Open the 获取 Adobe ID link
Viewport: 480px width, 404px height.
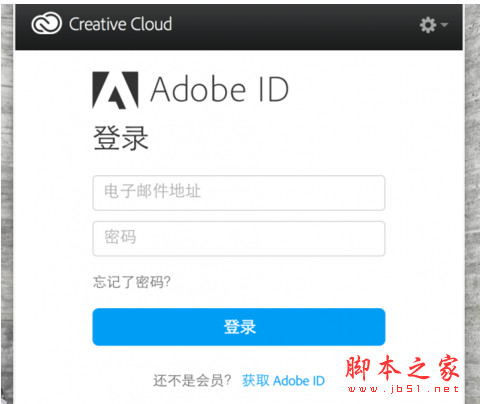click(x=283, y=380)
